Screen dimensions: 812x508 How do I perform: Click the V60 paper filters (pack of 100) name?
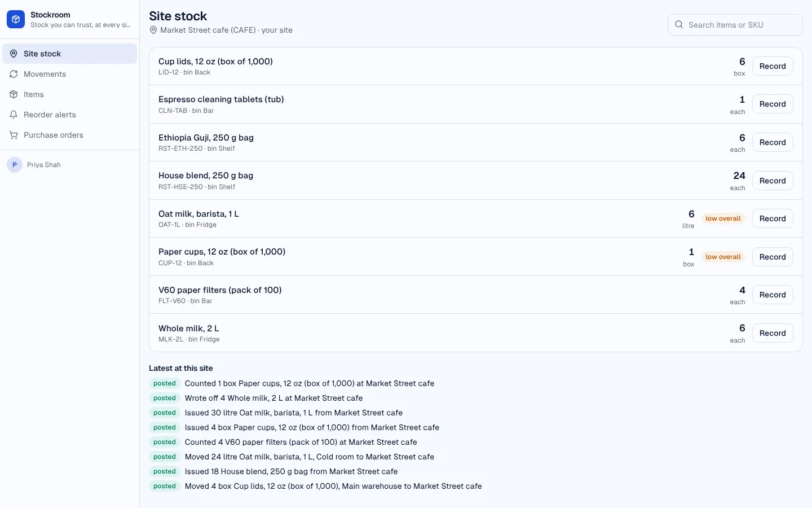220,290
